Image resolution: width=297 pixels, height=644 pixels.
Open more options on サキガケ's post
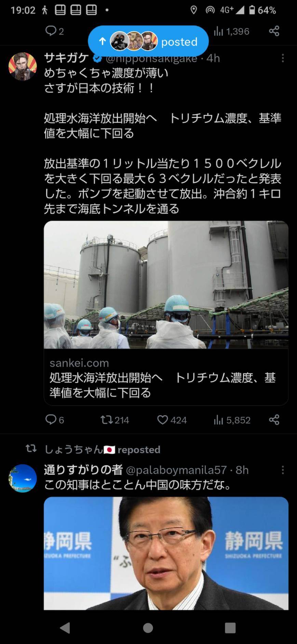tap(283, 58)
